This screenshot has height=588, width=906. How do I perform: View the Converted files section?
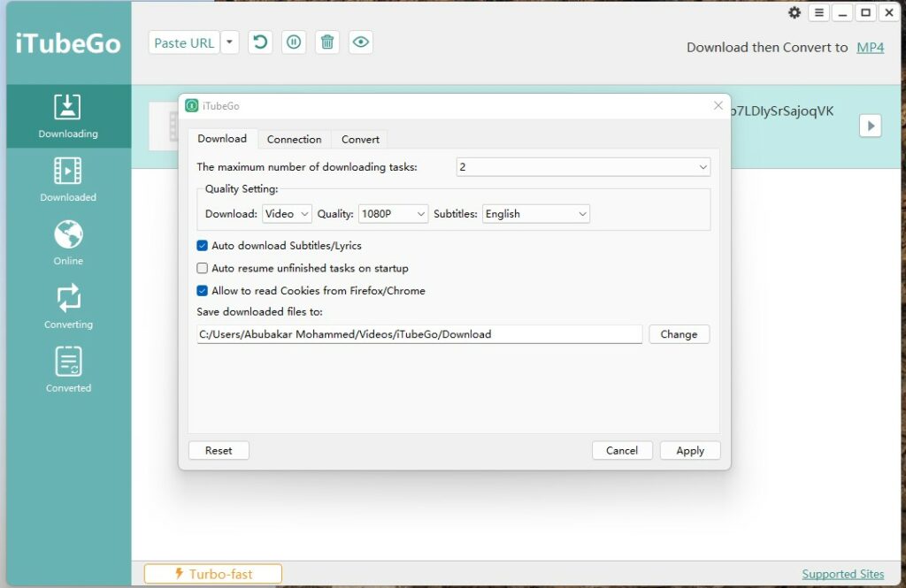[x=67, y=370]
